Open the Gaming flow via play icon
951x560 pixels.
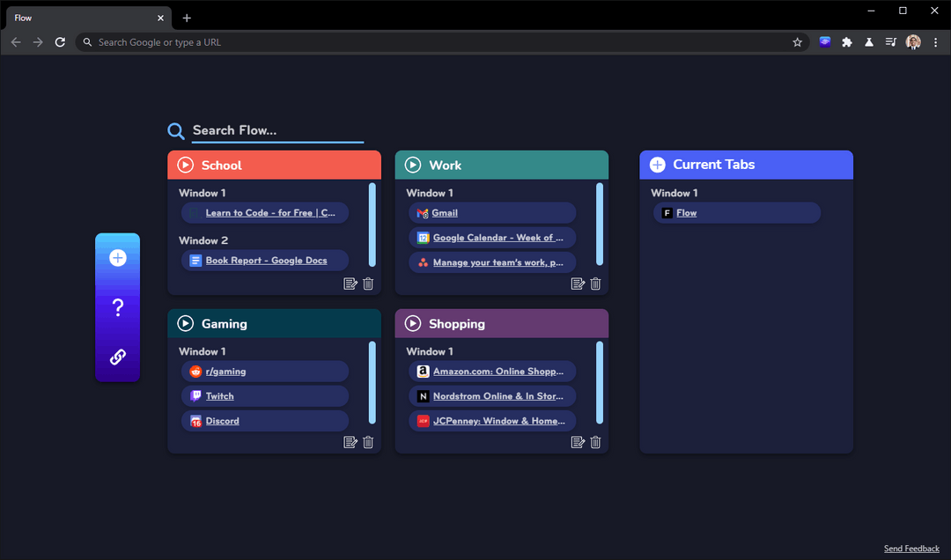(x=185, y=323)
